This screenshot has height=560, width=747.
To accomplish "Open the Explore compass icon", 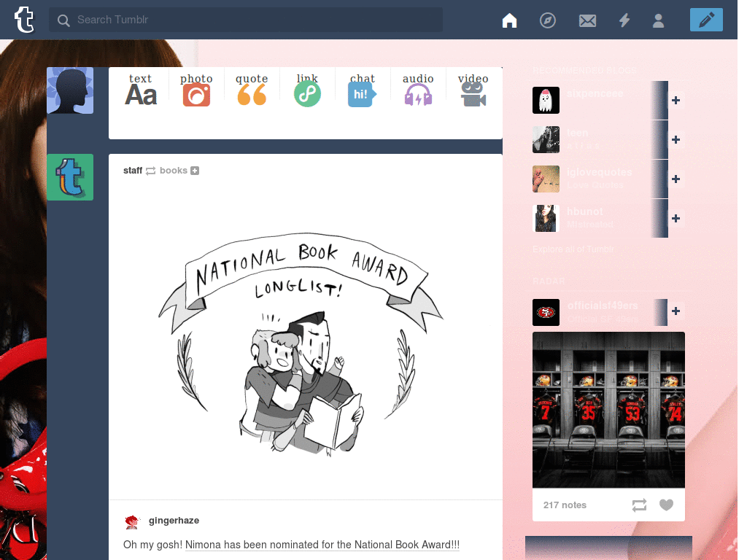I will pyautogui.click(x=547, y=20).
